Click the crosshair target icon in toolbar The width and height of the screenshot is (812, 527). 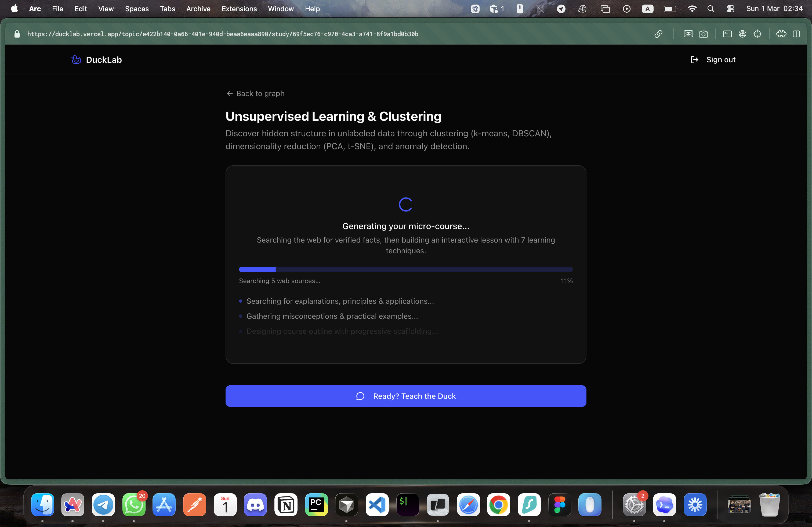[757, 34]
